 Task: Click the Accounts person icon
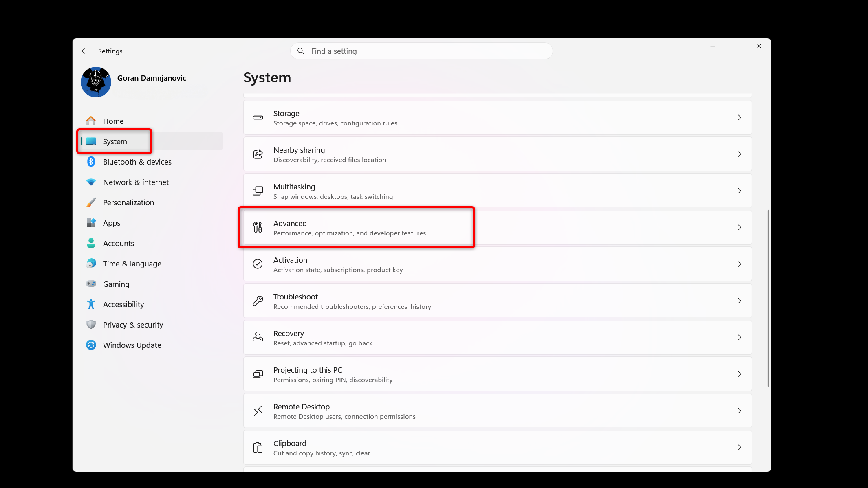[91, 243]
